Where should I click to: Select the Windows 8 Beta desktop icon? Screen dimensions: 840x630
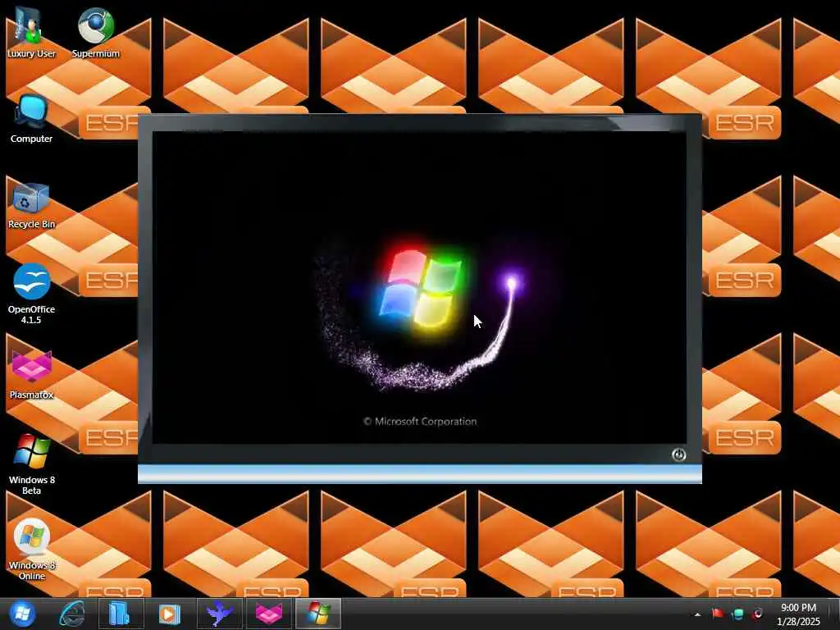point(31,464)
